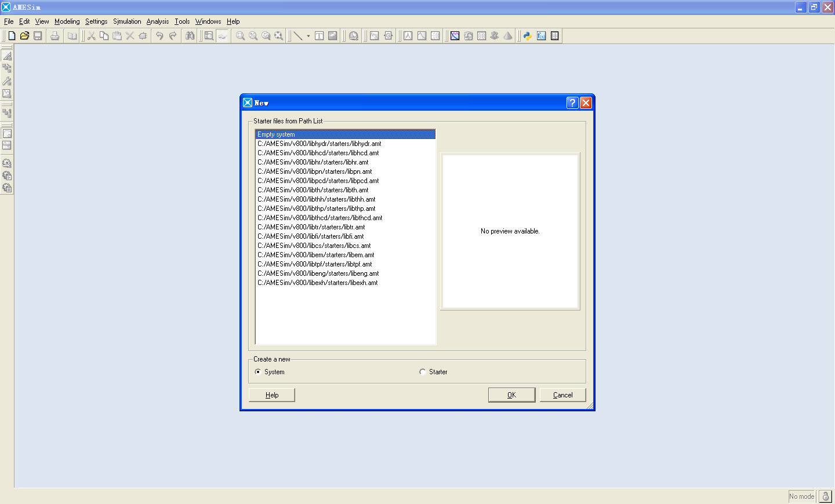The width and height of the screenshot is (835, 504).
Task: Open the Edit menu
Action: click(x=24, y=21)
